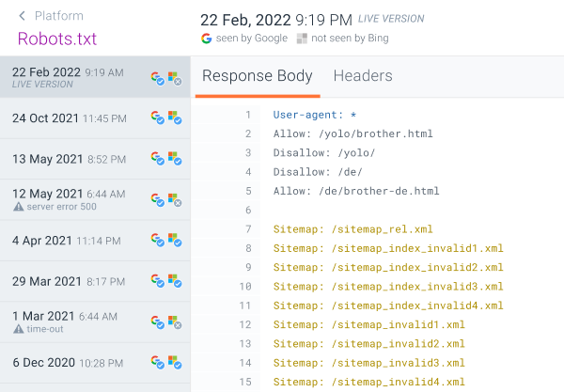Click Google seen icon on 29 Mar 2021 row

[x=158, y=281]
